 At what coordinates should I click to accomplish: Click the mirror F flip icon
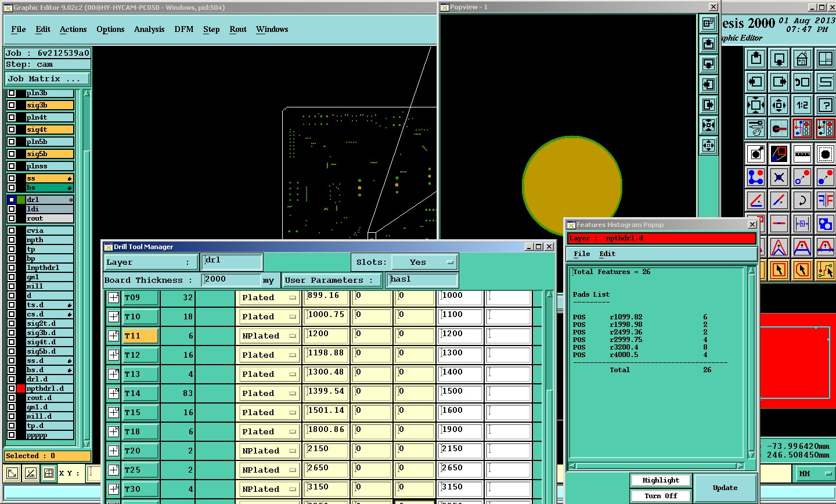coord(825,200)
